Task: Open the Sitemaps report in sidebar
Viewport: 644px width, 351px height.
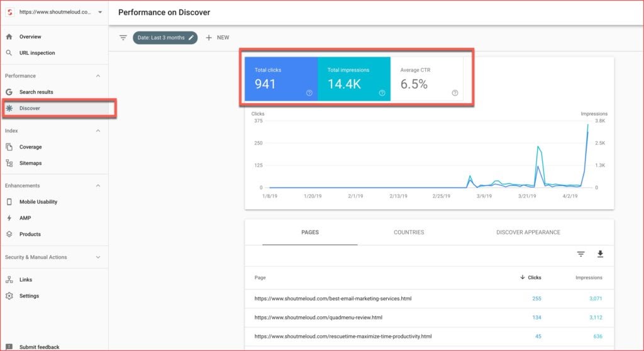Action: click(x=30, y=163)
